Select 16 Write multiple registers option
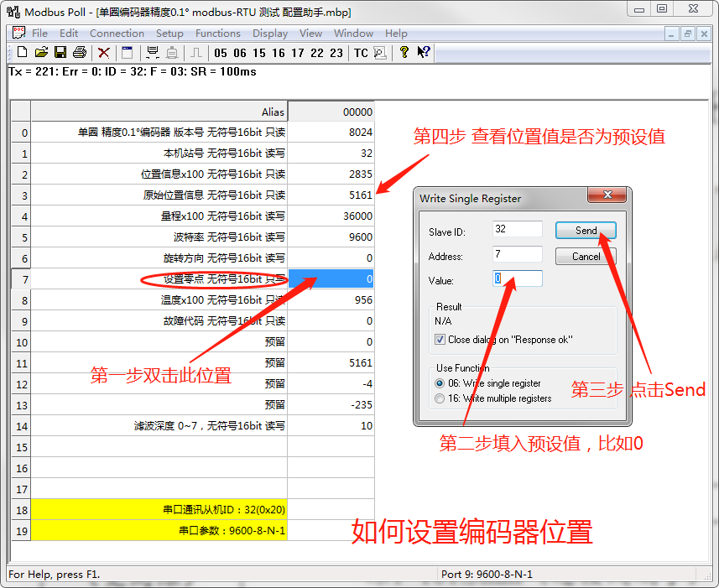The height and width of the screenshot is (588, 719). (x=440, y=398)
